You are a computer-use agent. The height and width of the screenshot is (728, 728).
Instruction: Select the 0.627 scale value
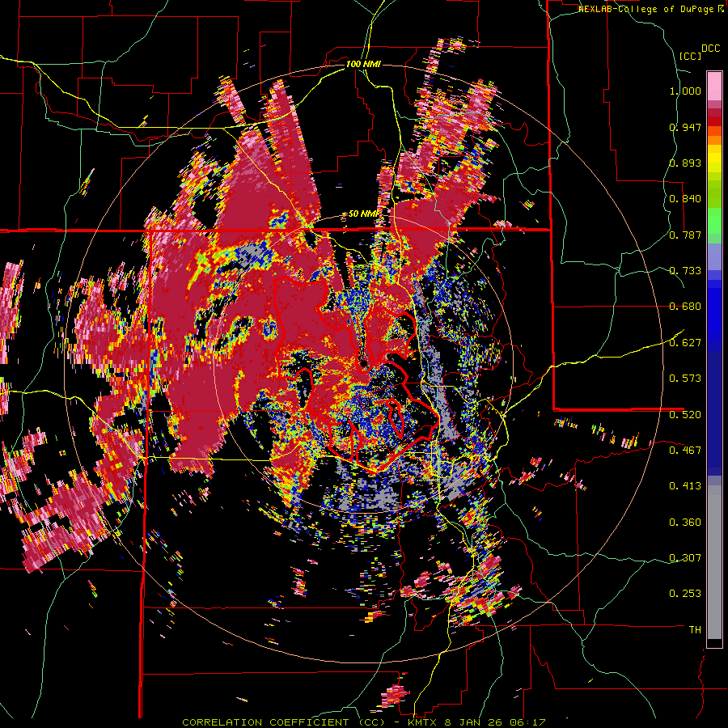(685, 343)
